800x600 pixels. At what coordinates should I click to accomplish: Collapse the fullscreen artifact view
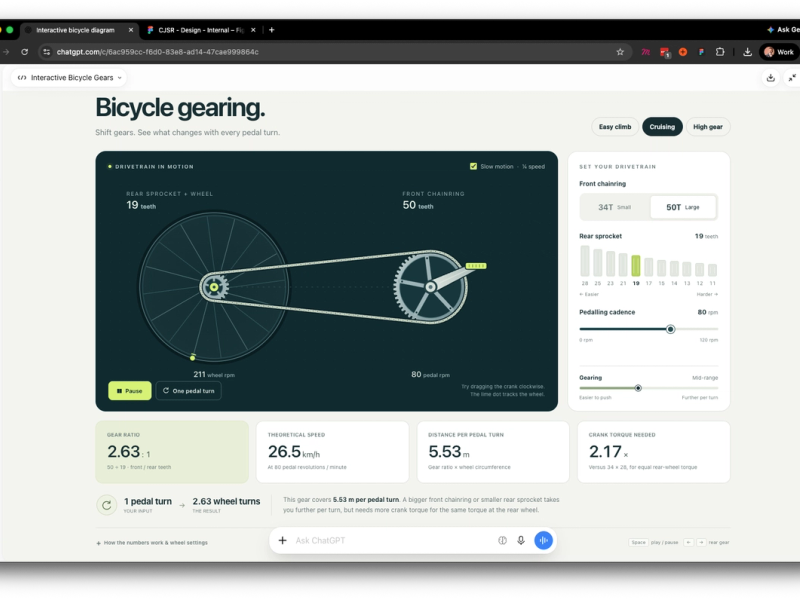point(792,78)
